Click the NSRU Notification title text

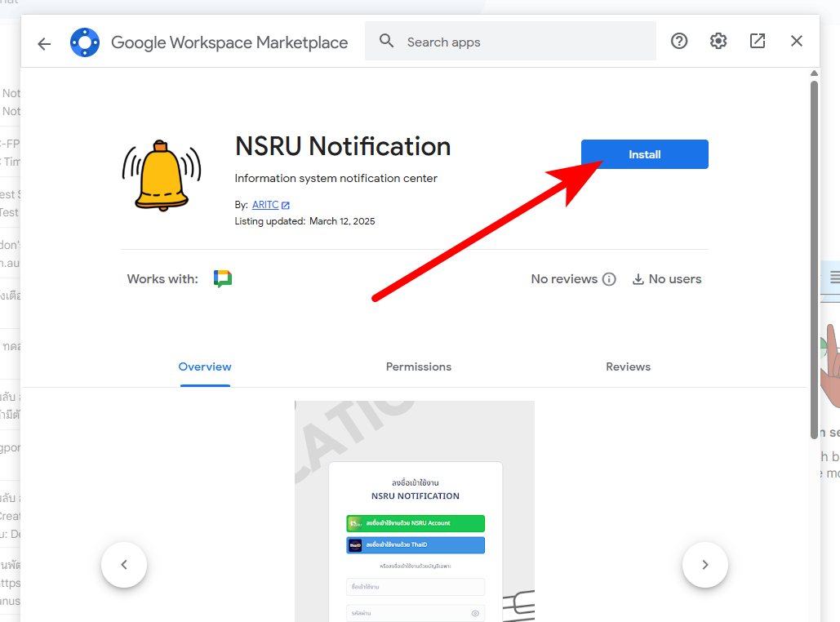(343, 146)
